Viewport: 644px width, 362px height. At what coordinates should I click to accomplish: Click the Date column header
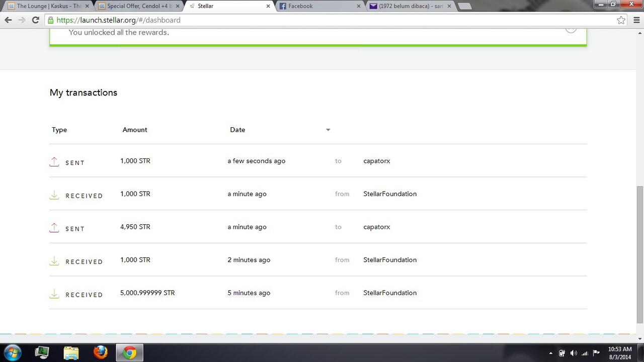[237, 130]
